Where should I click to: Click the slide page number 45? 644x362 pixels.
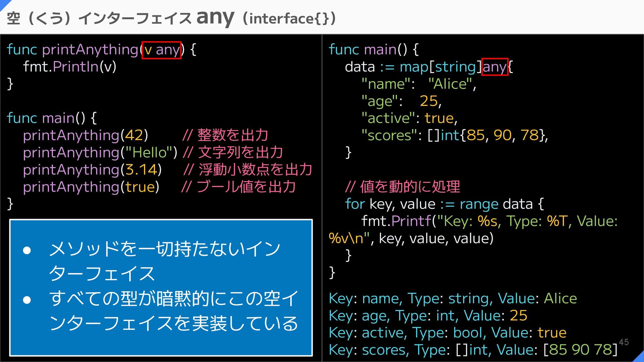(x=624, y=342)
